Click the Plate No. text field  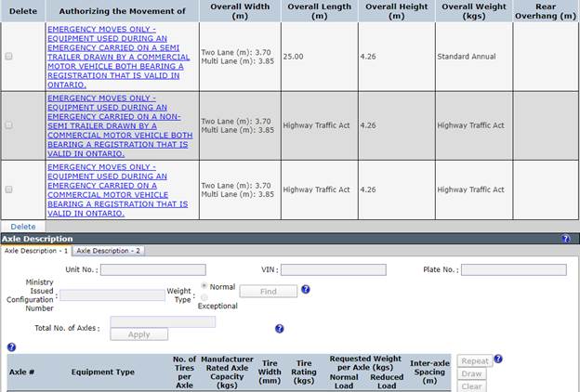coord(514,269)
